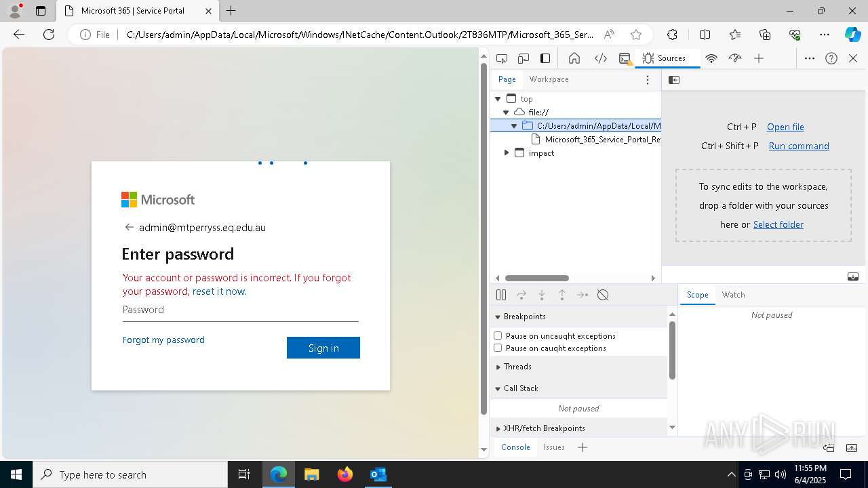Open Copilot icon in Edge toolbar
This screenshot has width=868, height=488.
(x=852, y=35)
